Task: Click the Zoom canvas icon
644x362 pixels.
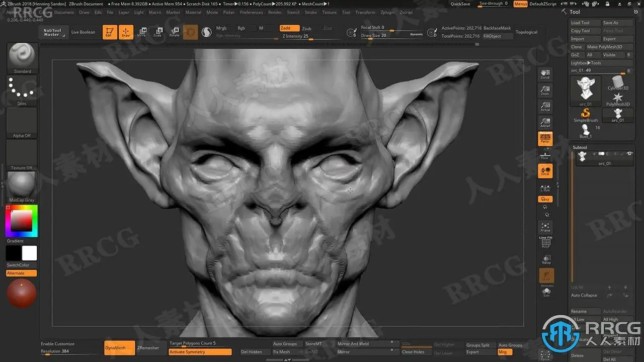Action: (545, 90)
